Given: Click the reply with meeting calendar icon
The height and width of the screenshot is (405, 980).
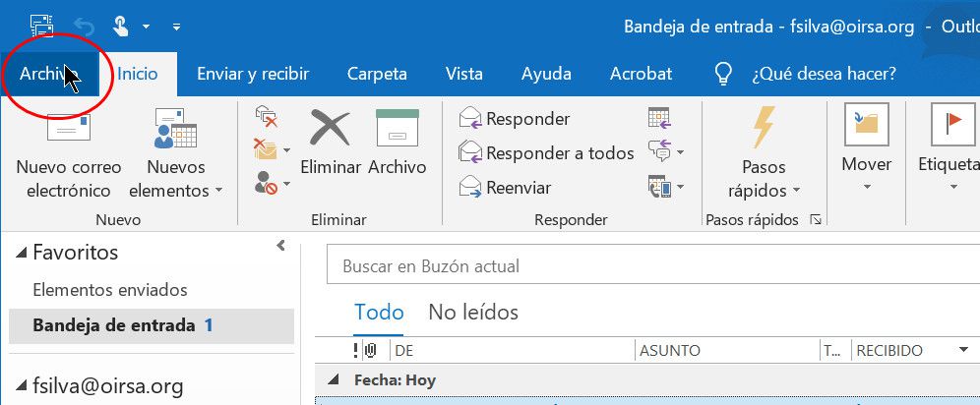Looking at the screenshot, I should [658, 119].
